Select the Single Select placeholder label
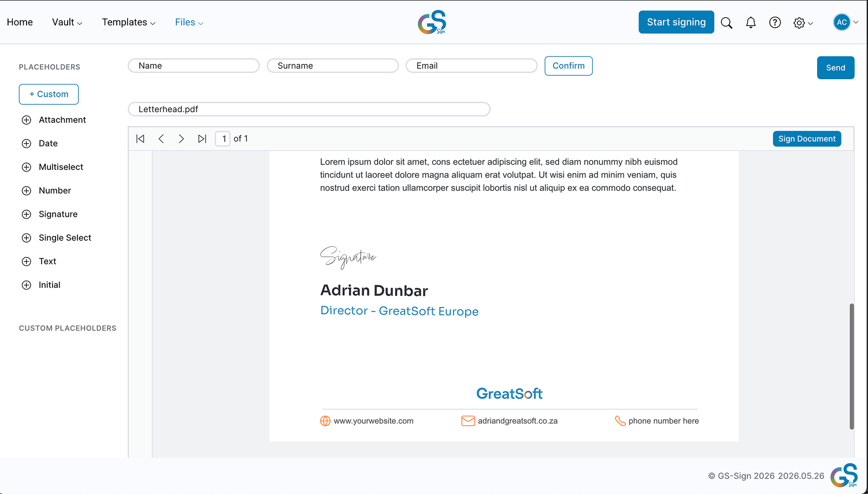Image resolution: width=868 pixels, height=494 pixels. (65, 238)
